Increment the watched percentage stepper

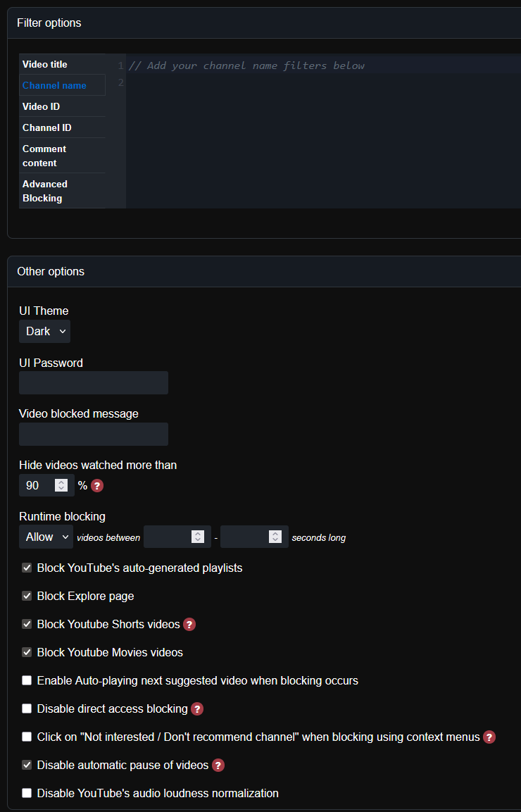coord(62,482)
